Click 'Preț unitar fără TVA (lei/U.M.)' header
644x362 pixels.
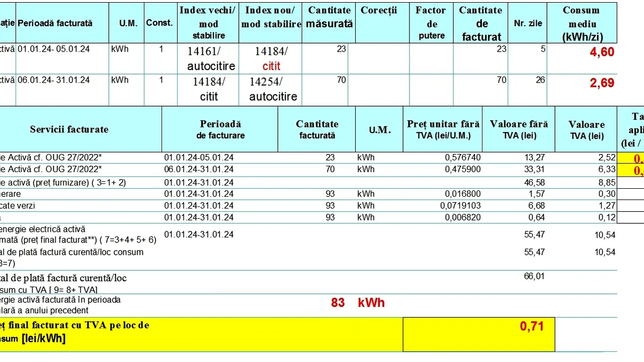point(443,129)
